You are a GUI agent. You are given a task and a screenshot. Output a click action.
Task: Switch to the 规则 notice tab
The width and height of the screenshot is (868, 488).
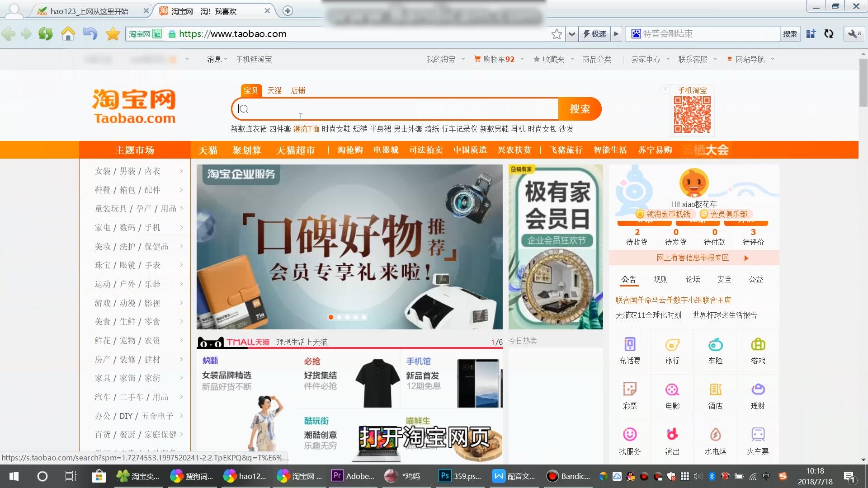point(660,279)
